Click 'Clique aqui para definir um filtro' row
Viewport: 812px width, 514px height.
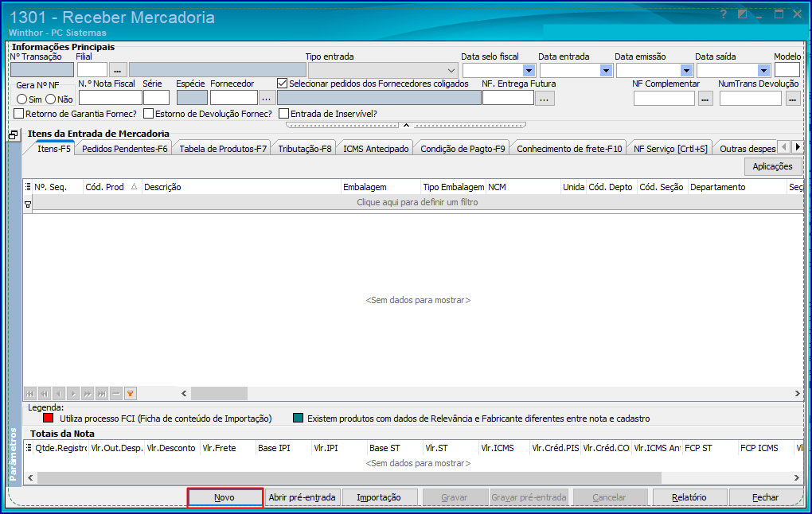[x=417, y=202]
